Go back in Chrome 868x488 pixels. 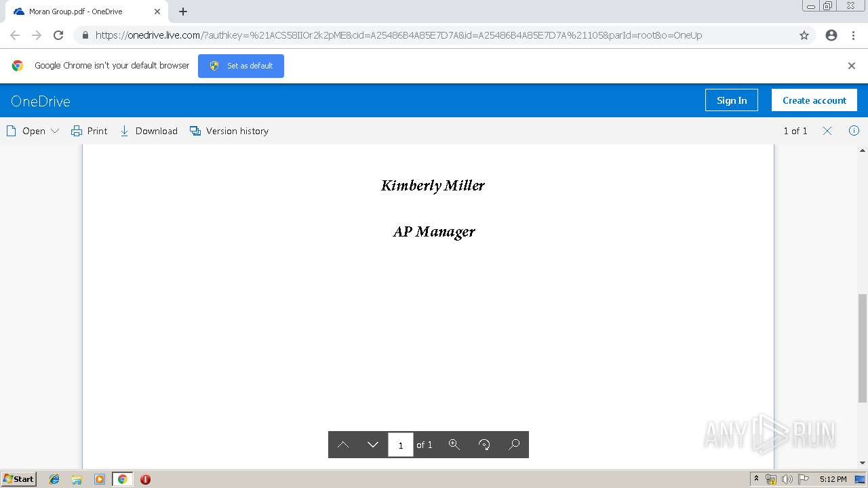coord(15,35)
